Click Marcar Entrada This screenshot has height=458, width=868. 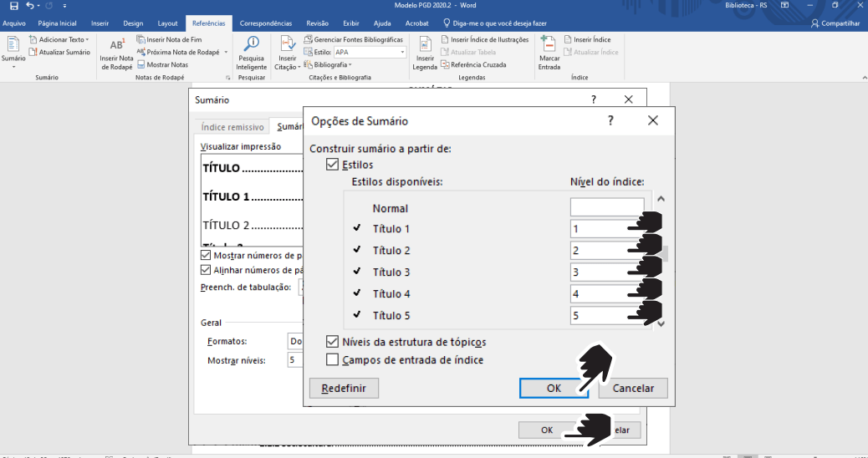pyautogui.click(x=549, y=53)
